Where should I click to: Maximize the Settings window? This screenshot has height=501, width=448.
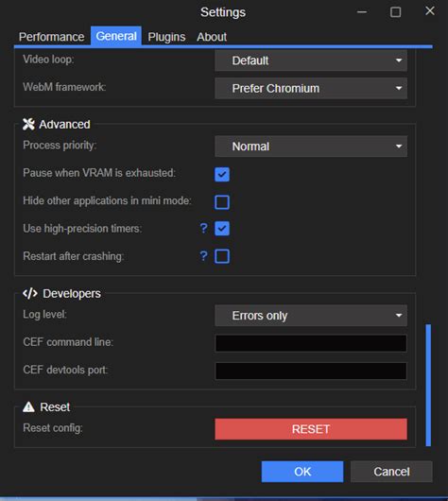point(395,12)
